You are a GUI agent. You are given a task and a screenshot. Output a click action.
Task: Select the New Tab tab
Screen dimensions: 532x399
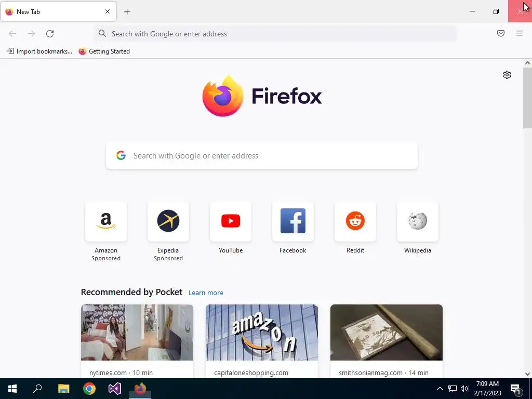click(x=58, y=11)
